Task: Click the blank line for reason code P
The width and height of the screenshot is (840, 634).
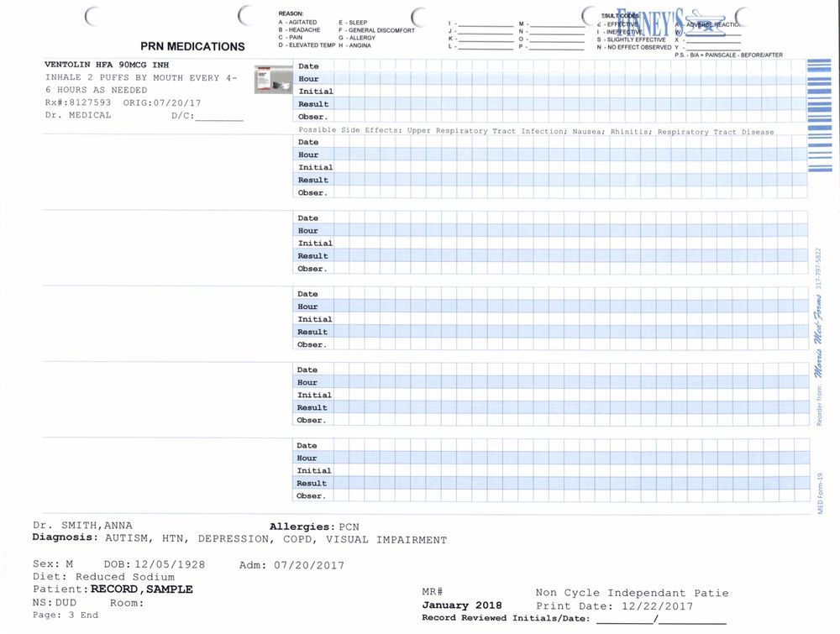Action: point(557,46)
